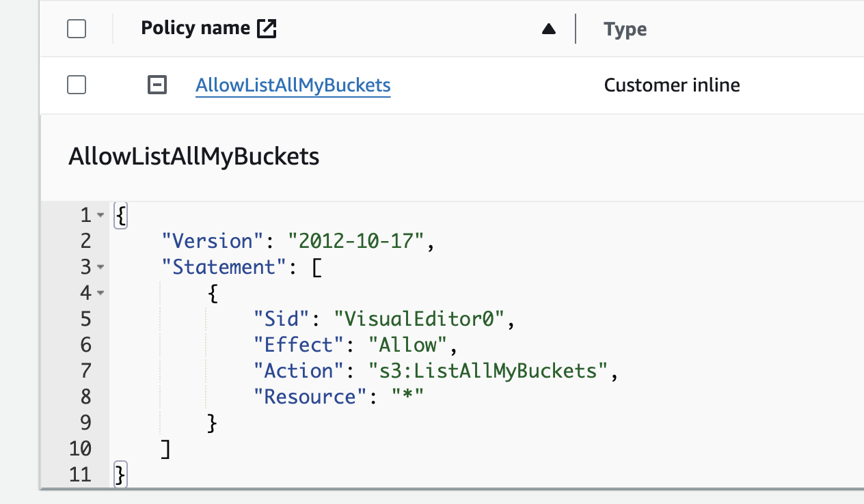Fold the statement object at line 4
The image size is (864, 504).
click(x=100, y=293)
